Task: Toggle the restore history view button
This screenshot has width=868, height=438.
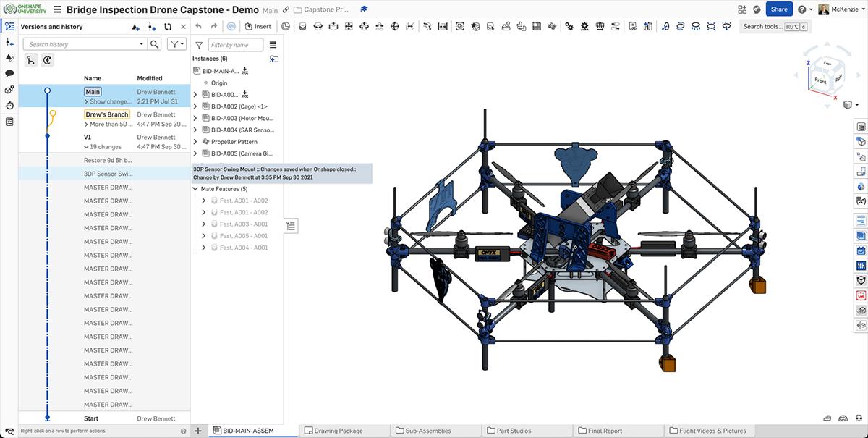Action: pyautogui.click(x=46, y=60)
